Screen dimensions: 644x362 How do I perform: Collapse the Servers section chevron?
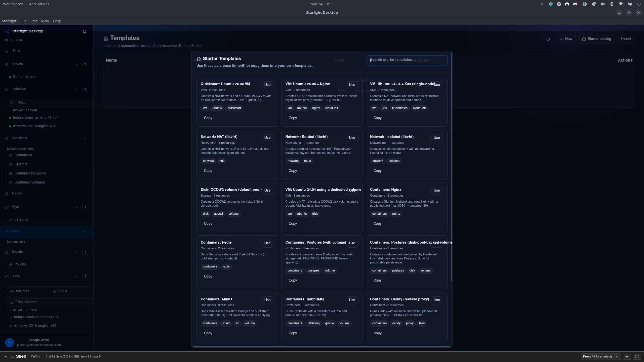point(77,64)
